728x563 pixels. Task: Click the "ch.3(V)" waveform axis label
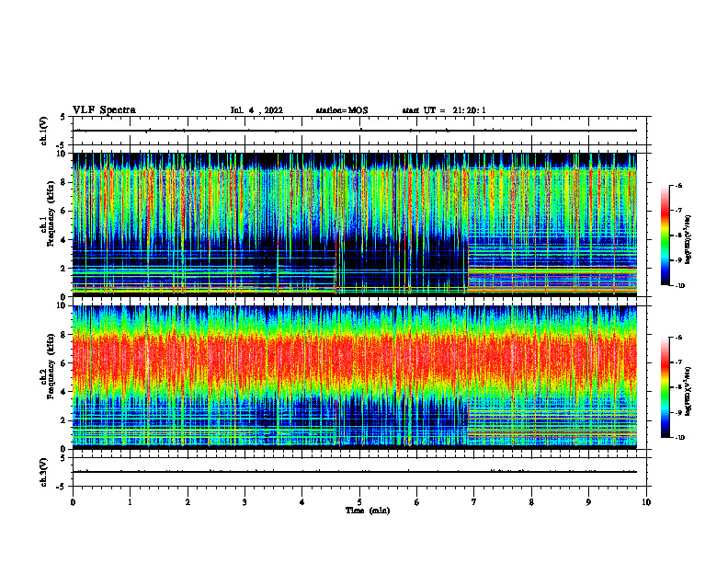pyautogui.click(x=44, y=472)
